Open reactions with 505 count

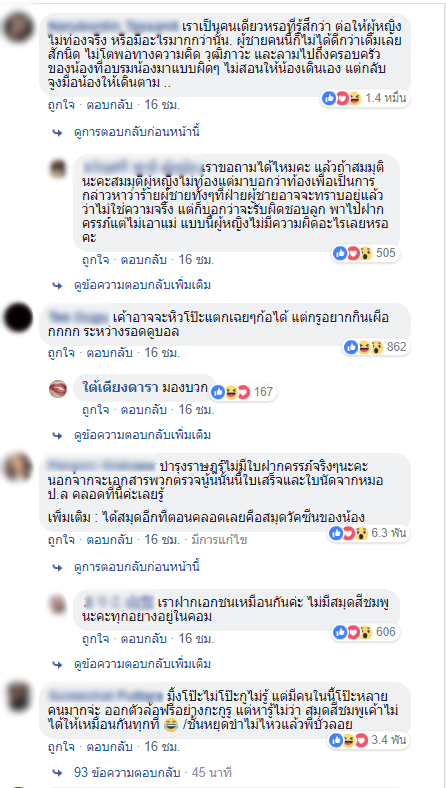366,253
